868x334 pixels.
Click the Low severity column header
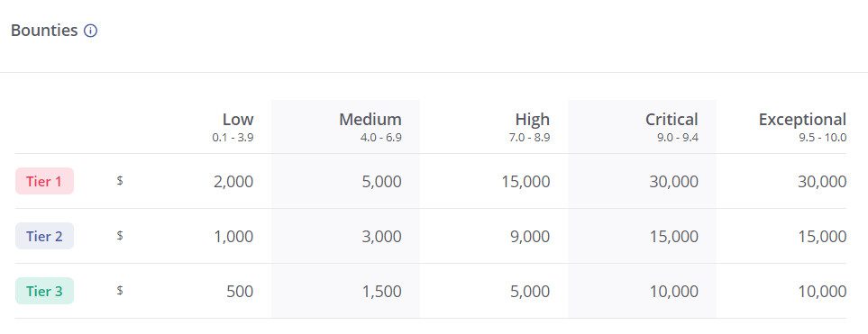(233, 127)
